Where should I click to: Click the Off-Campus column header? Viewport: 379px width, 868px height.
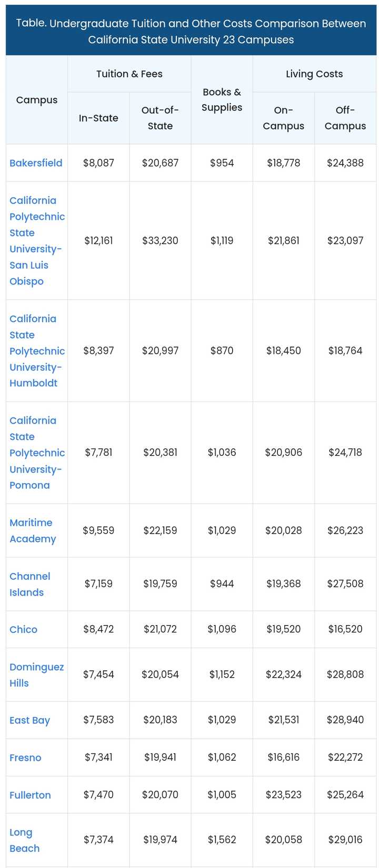point(345,118)
